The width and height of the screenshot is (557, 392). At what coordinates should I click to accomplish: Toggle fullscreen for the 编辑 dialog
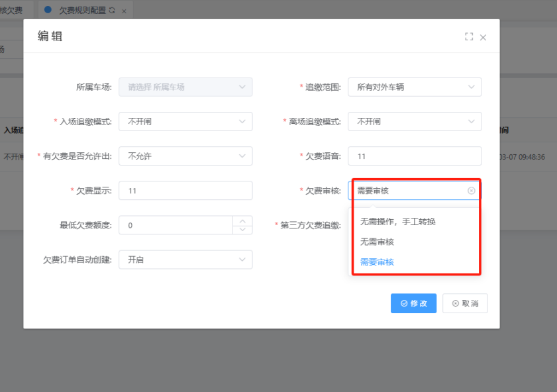469,36
